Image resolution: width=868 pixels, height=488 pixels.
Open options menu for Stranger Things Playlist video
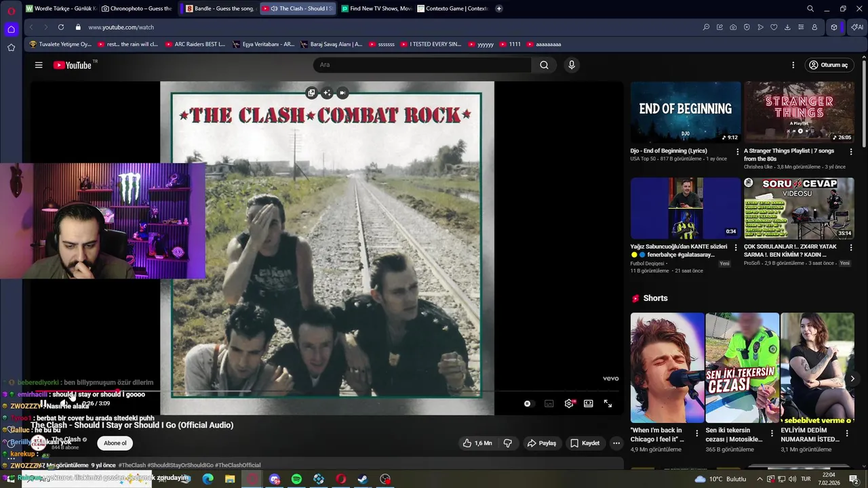851,152
